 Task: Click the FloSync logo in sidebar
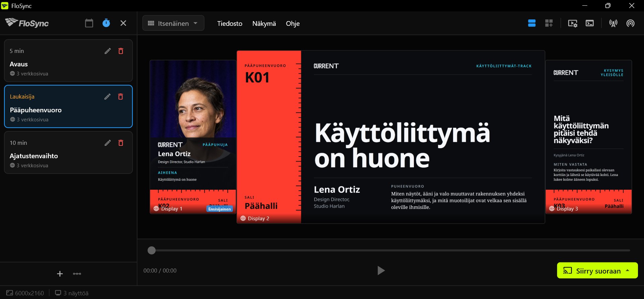click(27, 23)
